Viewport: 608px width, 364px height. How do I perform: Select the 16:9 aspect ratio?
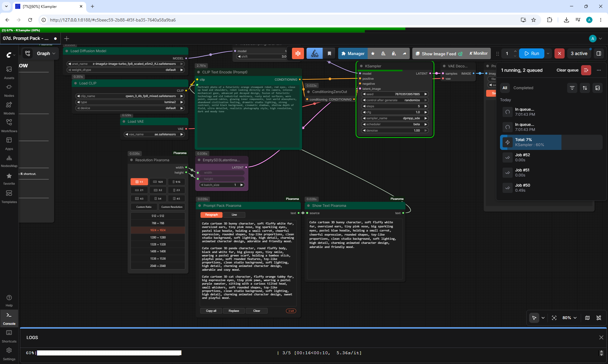[158, 182]
